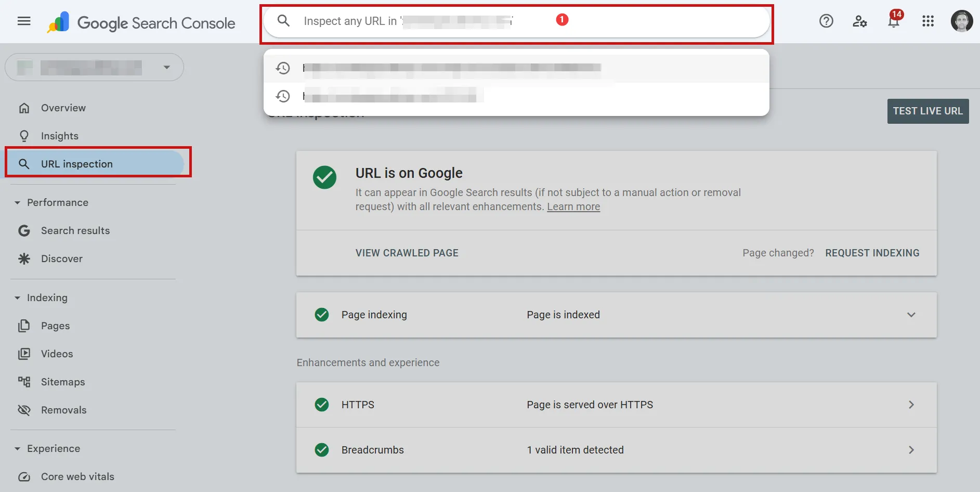Go to the Overview page
This screenshot has height=492, width=980.
click(63, 108)
